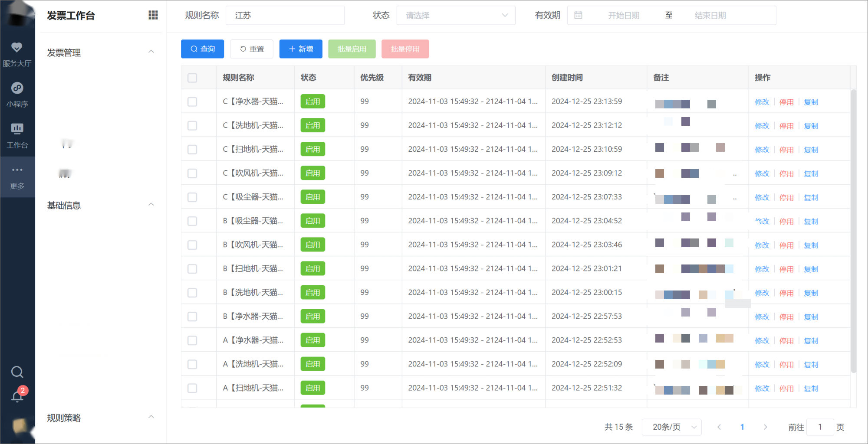This screenshot has width=868, height=444.
Task: Click the logo at sidebar top
Action: point(18,13)
